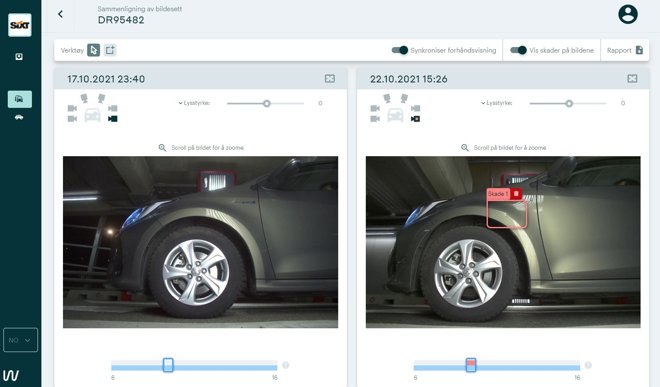Expand Lysstyrke options in the right panel
The image size is (660, 387).
(497, 103)
